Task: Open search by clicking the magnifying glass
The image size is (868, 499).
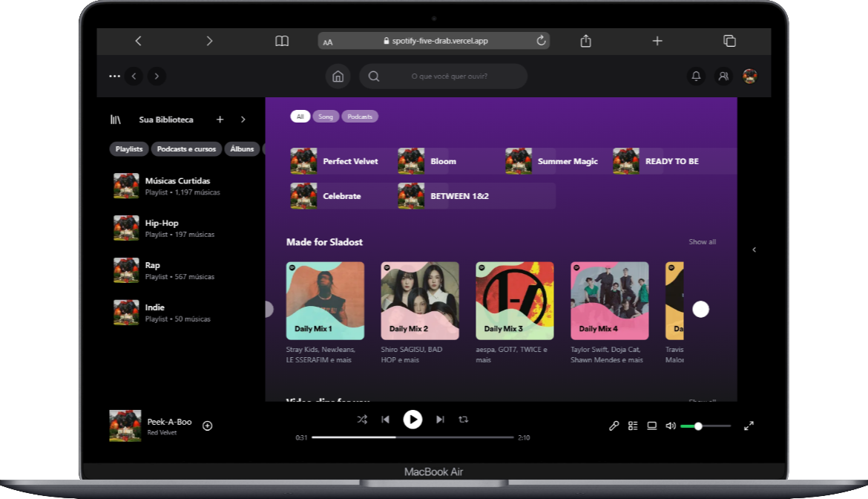Action: [x=374, y=76]
